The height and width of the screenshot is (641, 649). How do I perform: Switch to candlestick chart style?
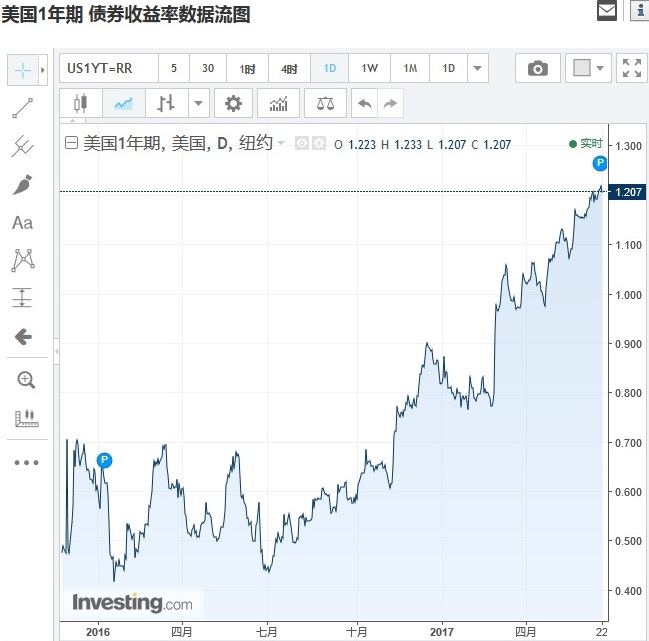pos(81,103)
